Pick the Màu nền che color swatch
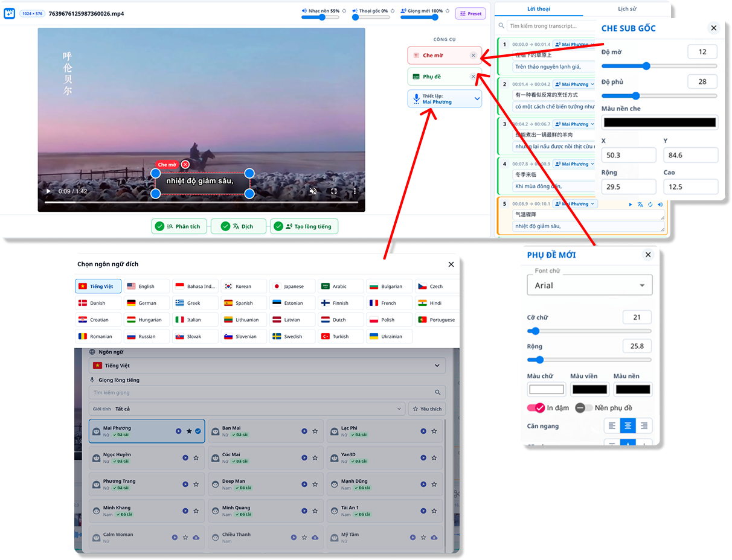 click(x=660, y=122)
